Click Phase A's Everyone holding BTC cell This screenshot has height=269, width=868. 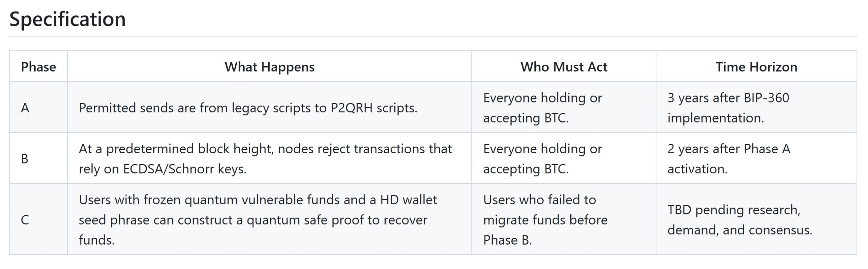(x=542, y=108)
